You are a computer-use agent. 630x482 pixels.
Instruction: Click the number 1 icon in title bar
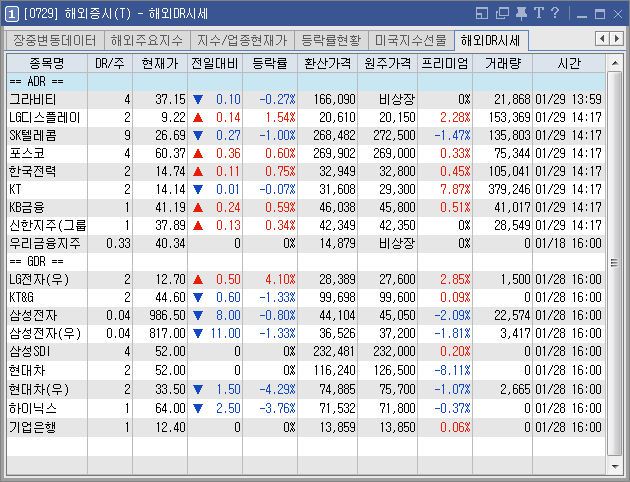click(x=11, y=14)
